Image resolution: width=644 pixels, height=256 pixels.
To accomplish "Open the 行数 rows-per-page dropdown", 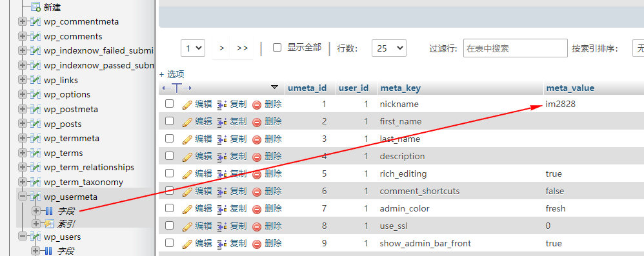I will [389, 48].
